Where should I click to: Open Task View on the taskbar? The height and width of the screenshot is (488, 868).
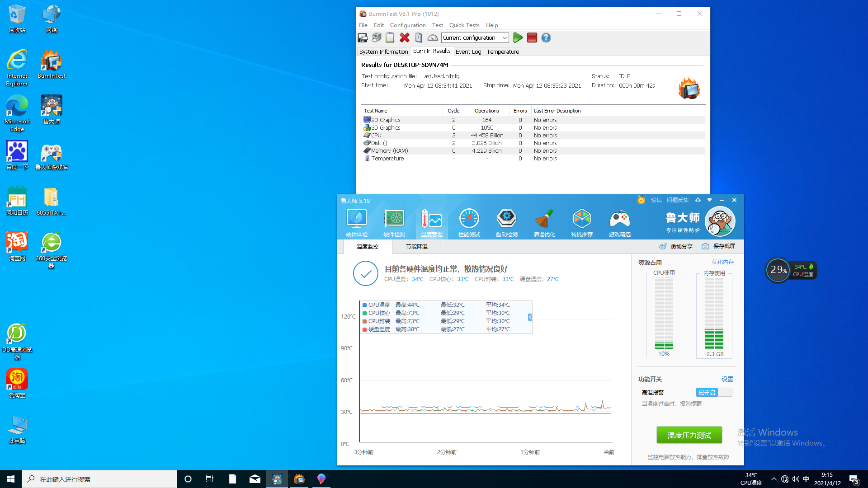[210, 479]
